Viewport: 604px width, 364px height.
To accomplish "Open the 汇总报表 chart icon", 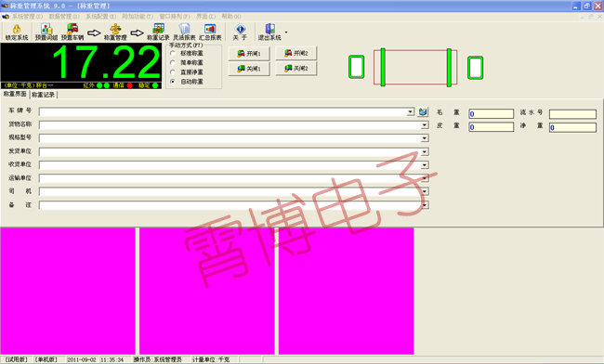I will click(210, 29).
